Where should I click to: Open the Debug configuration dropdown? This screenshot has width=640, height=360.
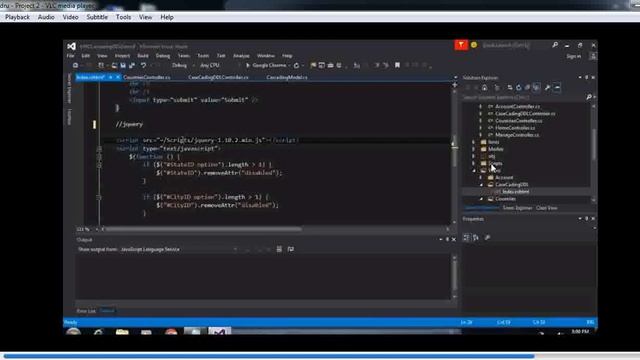182,65
